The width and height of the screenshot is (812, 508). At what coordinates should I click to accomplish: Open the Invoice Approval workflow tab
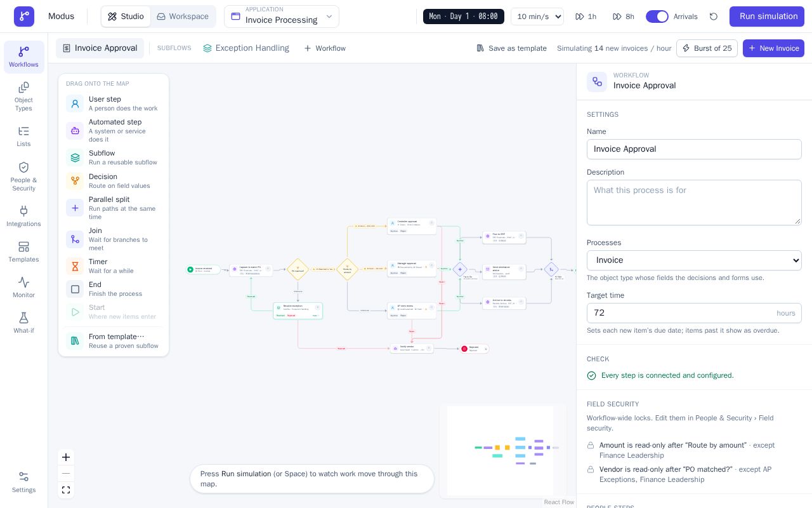(100, 48)
